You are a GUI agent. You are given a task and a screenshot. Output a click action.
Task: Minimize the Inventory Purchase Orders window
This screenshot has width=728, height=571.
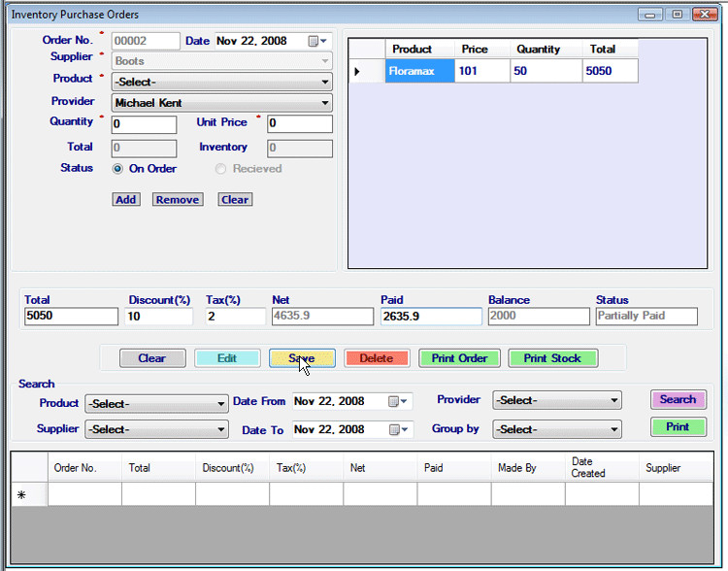point(650,15)
